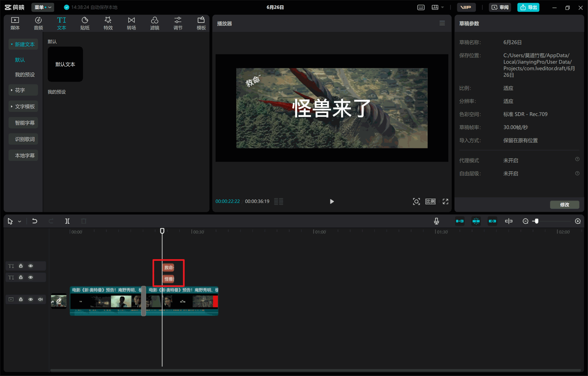This screenshot has height=376, width=588.
Task: Click the VIP badge button
Action: tap(466, 7)
